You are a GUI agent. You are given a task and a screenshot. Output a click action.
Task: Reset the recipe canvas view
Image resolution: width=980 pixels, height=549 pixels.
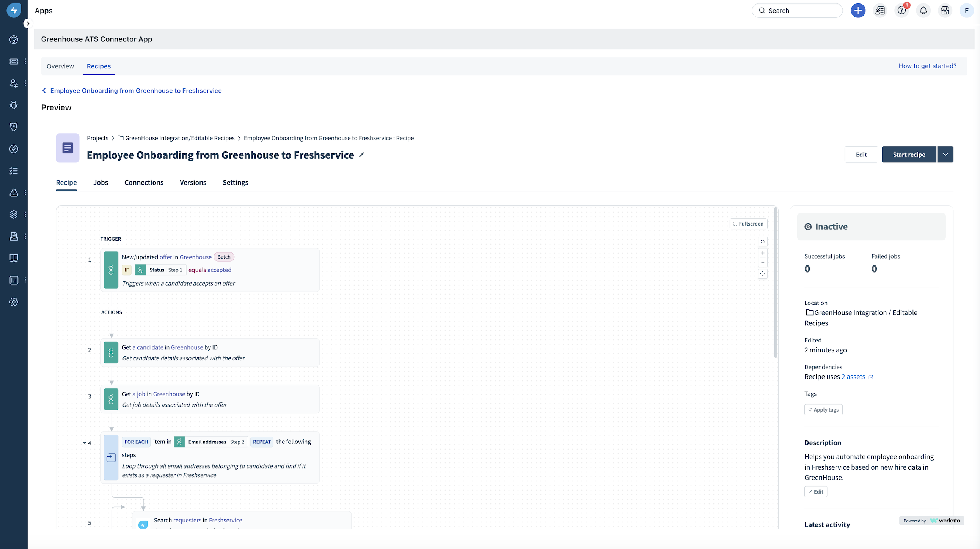coord(762,242)
